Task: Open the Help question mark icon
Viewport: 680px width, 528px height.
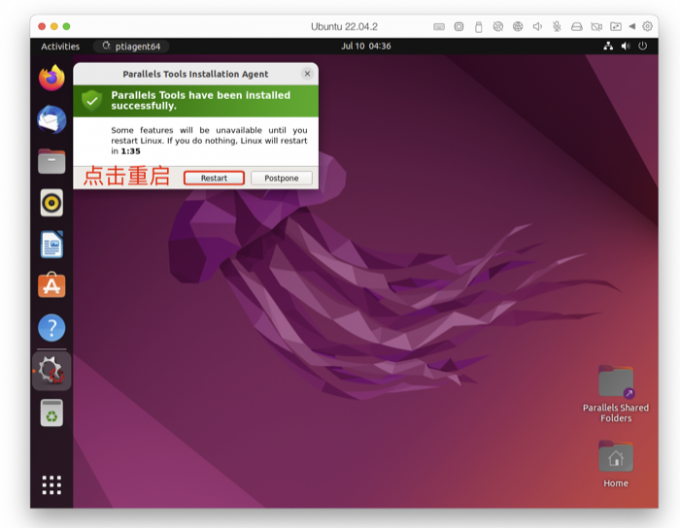Action: pos(52,328)
